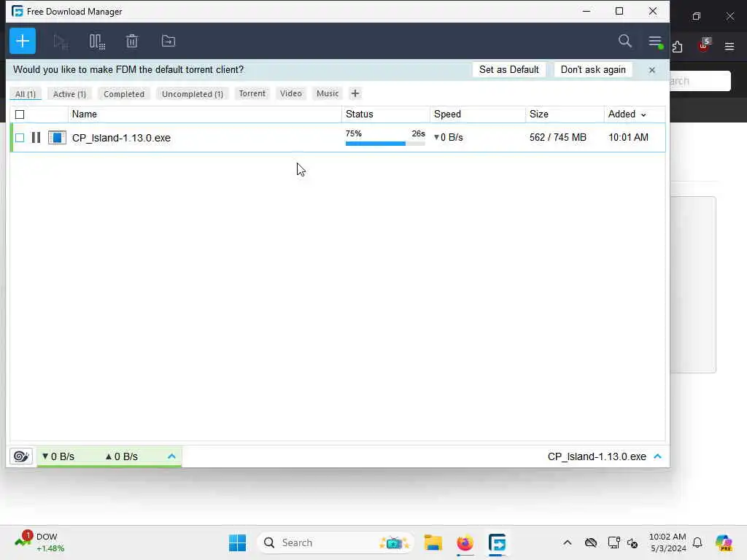Screen dimensions: 747x560
Task: Show hidden system tray icons
Action: (568, 542)
